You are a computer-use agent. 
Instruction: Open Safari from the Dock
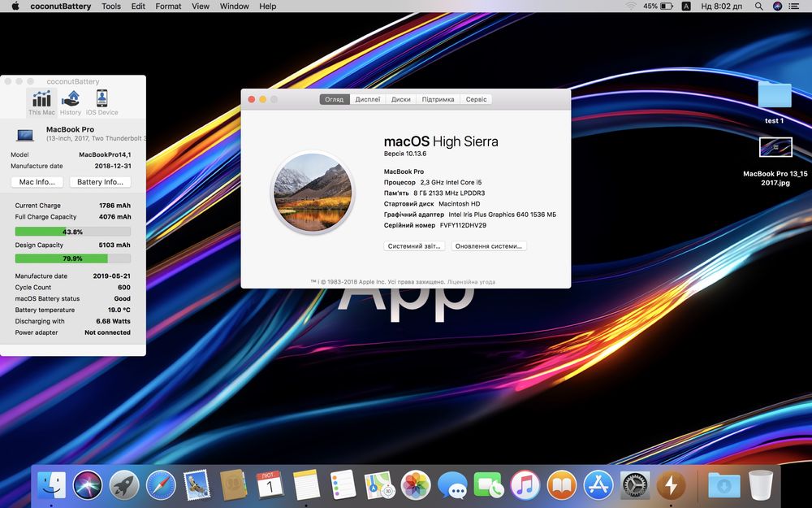tap(161, 486)
